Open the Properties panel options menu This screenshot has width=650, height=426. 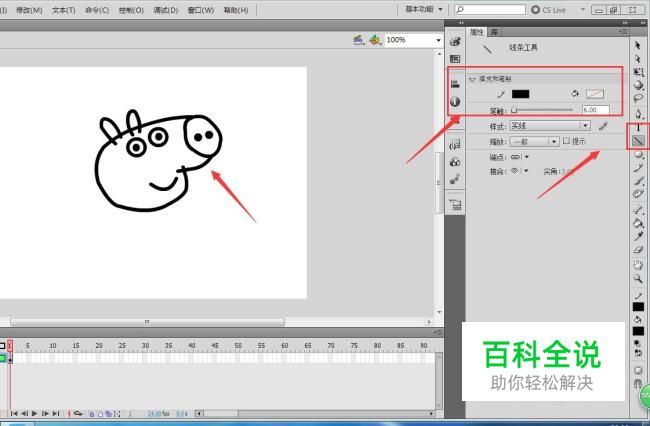(x=623, y=31)
